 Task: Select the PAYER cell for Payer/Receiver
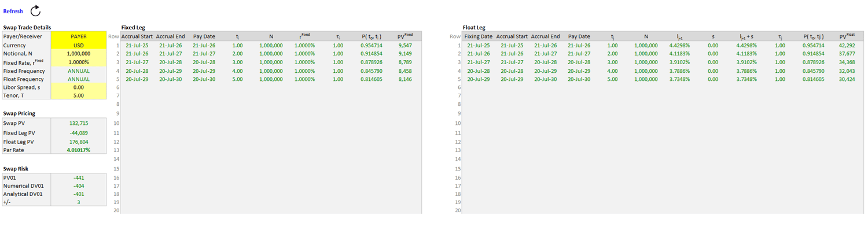click(x=79, y=36)
